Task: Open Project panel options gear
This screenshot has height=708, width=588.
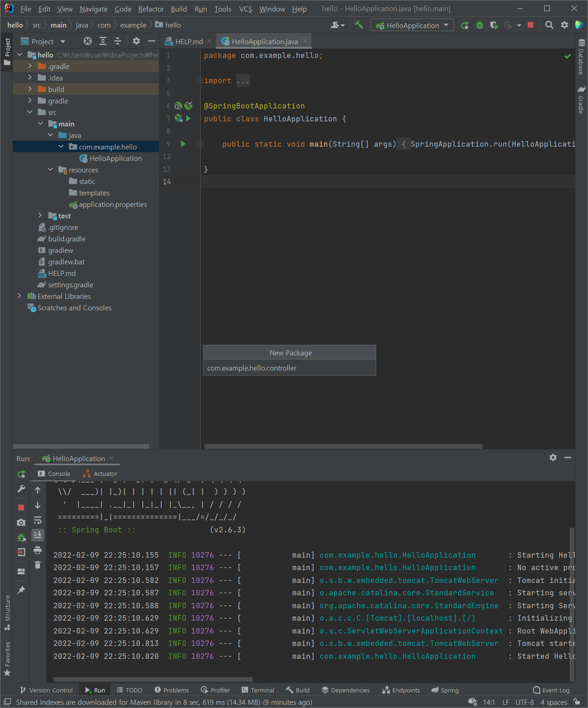Action: [136, 41]
